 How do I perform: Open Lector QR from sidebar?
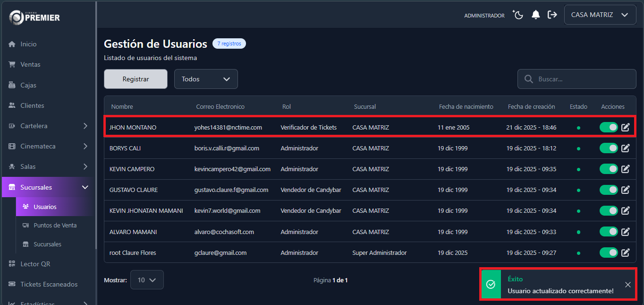click(35, 264)
